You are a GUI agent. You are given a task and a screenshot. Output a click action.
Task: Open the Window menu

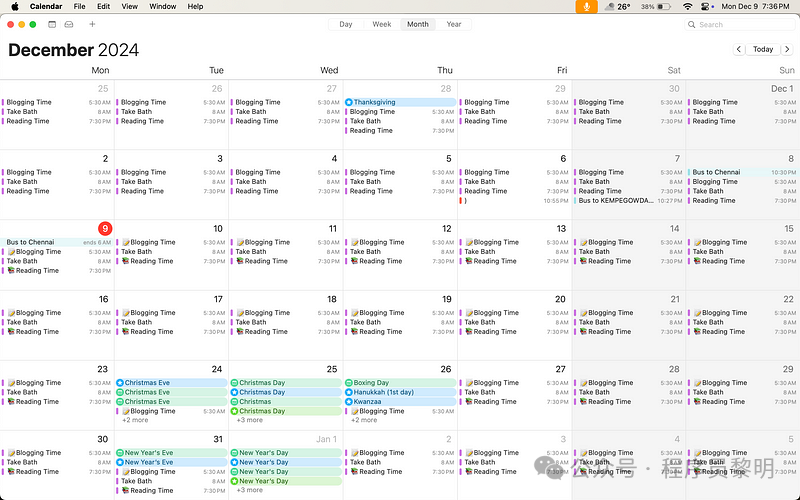[x=163, y=7]
